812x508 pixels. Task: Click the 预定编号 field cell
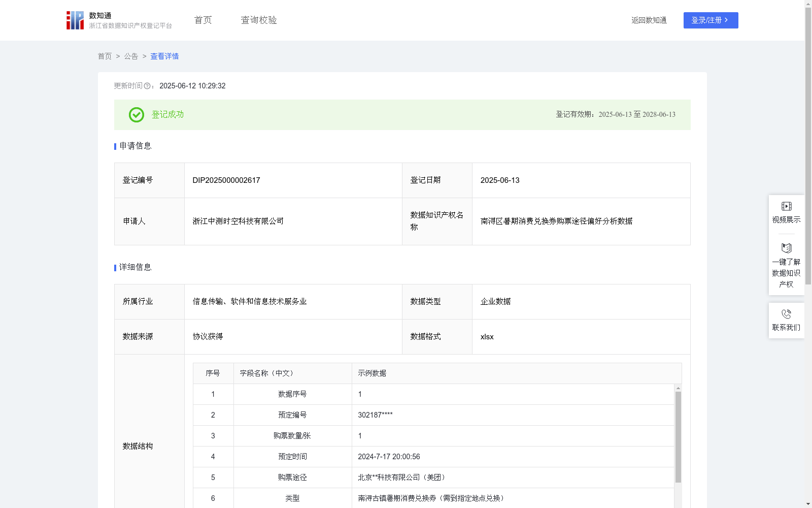coord(293,415)
